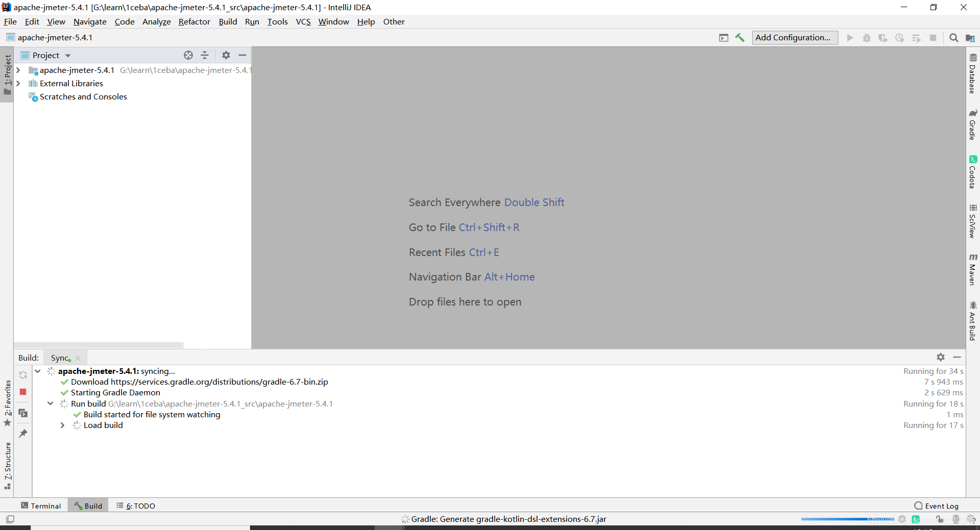This screenshot has height=530, width=980.
Task: Open the Event Log
Action: pyautogui.click(x=937, y=506)
